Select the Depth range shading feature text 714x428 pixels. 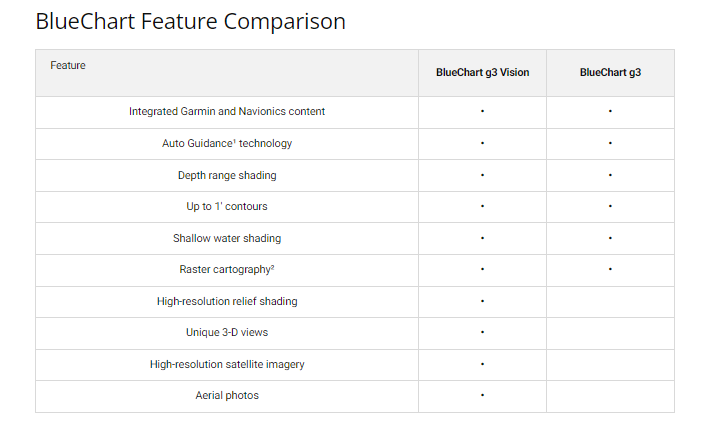[227, 176]
